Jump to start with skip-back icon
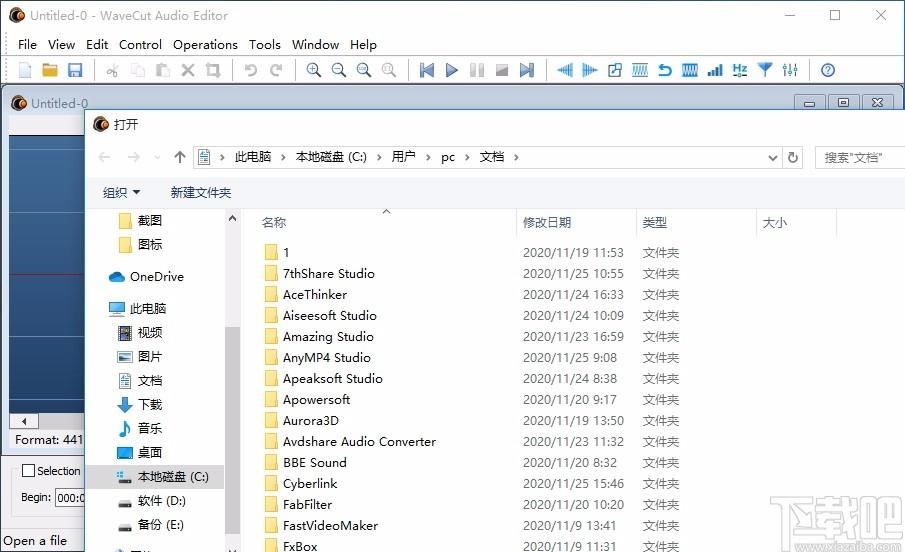 (427, 70)
